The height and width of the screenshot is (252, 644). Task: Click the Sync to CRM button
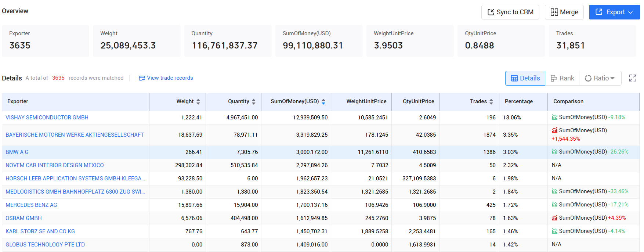(x=510, y=12)
